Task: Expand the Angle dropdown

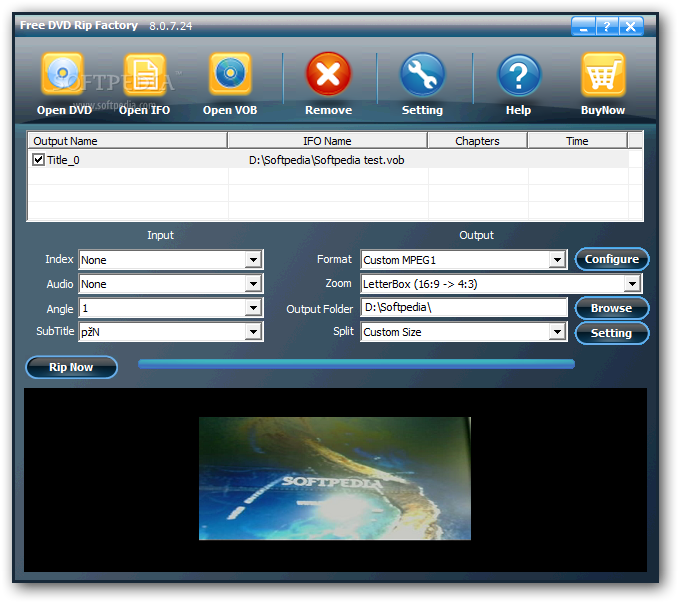Action: coord(253,308)
